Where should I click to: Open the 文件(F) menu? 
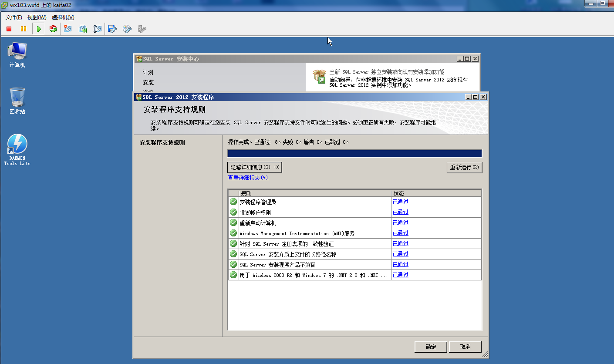pyautogui.click(x=13, y=17)
